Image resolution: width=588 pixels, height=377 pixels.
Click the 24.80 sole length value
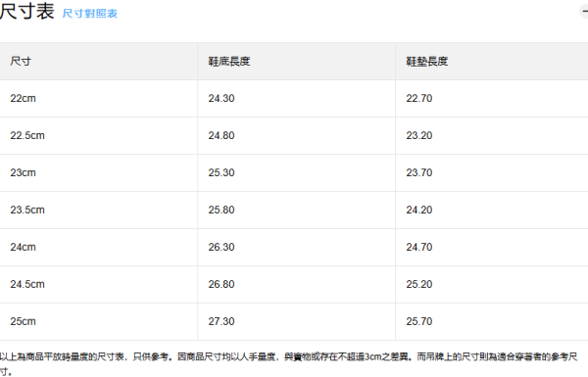coord(221,135)
